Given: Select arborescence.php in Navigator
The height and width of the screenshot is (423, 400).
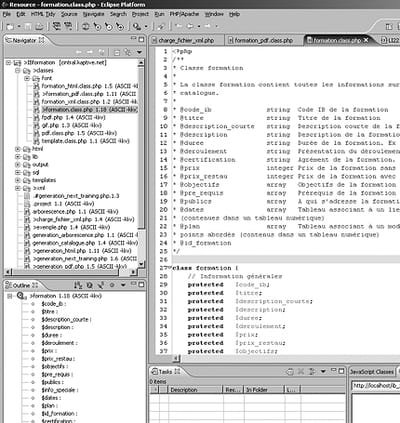Looking at the screenshot, I should pyautogui.click(x=71, y=211).
